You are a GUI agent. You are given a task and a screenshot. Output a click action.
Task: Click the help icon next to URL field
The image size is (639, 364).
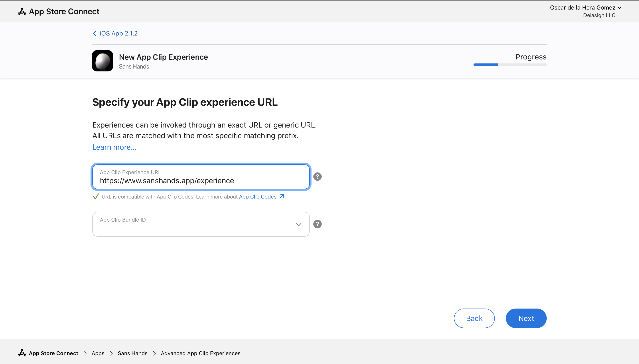pos(317,176)
